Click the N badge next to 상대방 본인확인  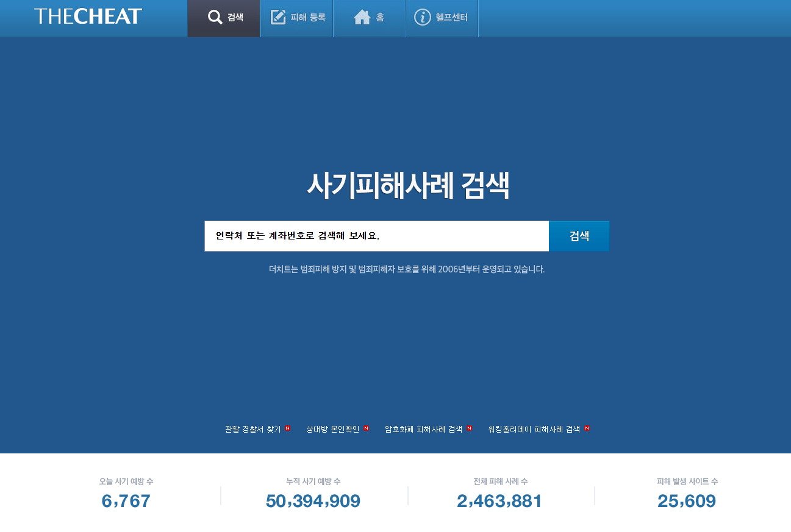click(x=367, y=428)
